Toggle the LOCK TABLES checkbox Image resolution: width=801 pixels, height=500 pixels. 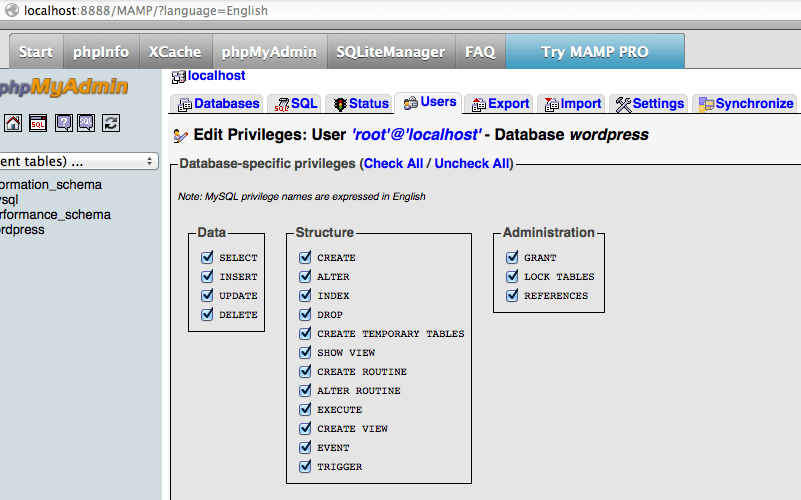pyautogui.click(x=512, y=276)
